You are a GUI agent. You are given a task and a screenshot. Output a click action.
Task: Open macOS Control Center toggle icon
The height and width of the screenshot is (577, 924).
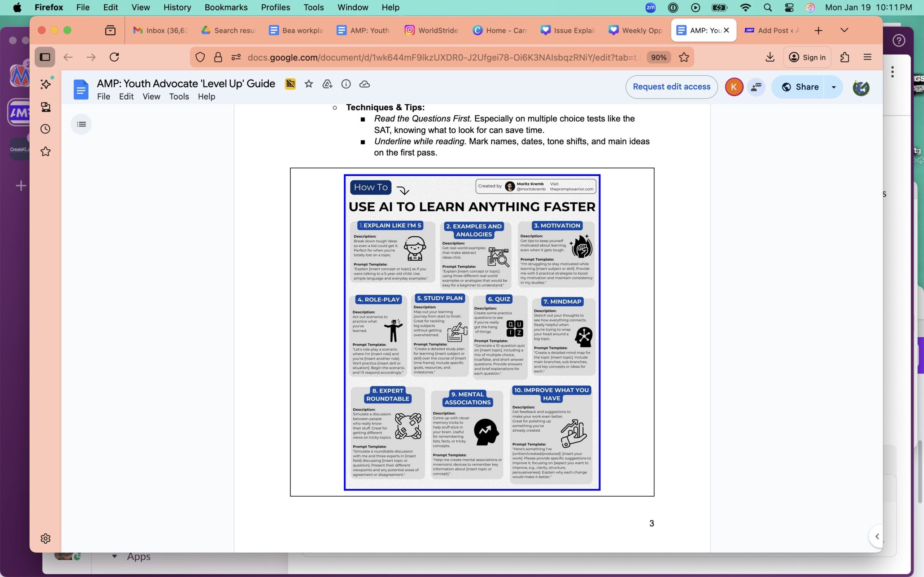pyautogui.click(x=789, y=8)
